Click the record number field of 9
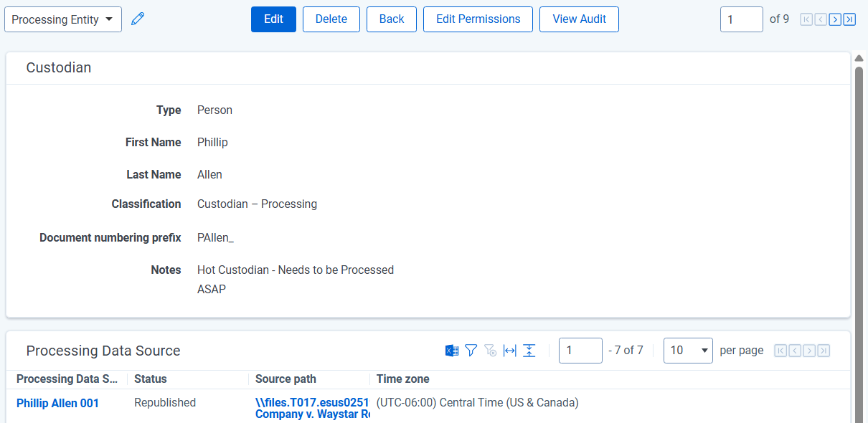 click(742, 19)
